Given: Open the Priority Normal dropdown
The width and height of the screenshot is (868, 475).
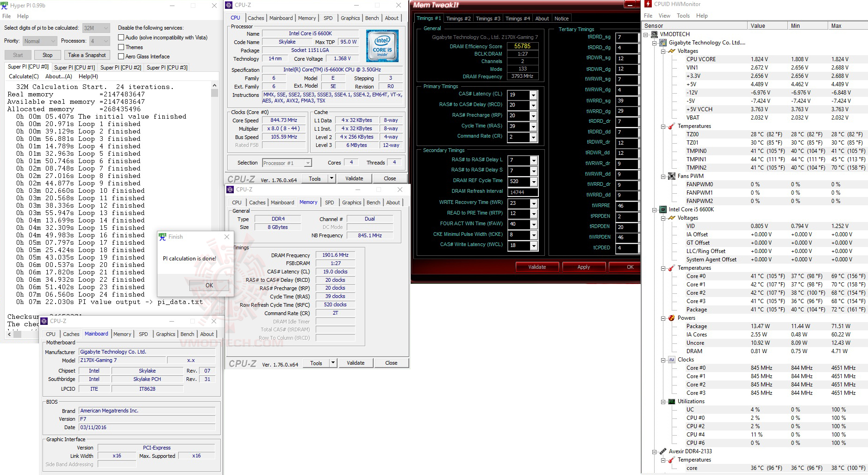Looking at the screenshot, I should tap(40, 41).
